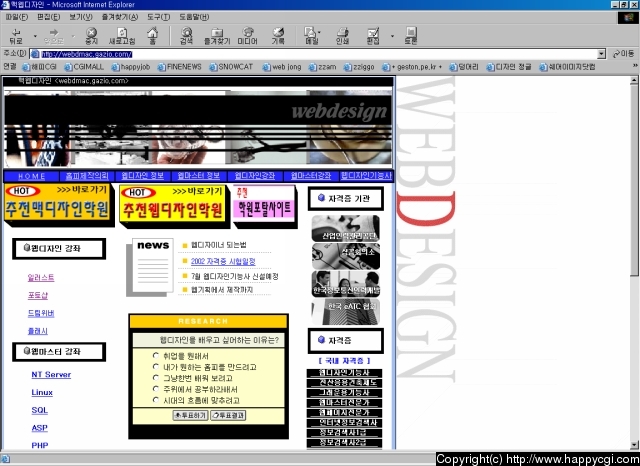Open the SNOWCAT links bar shortcut
The width and height of the screenshot is (640, 466).
[231, 67]
